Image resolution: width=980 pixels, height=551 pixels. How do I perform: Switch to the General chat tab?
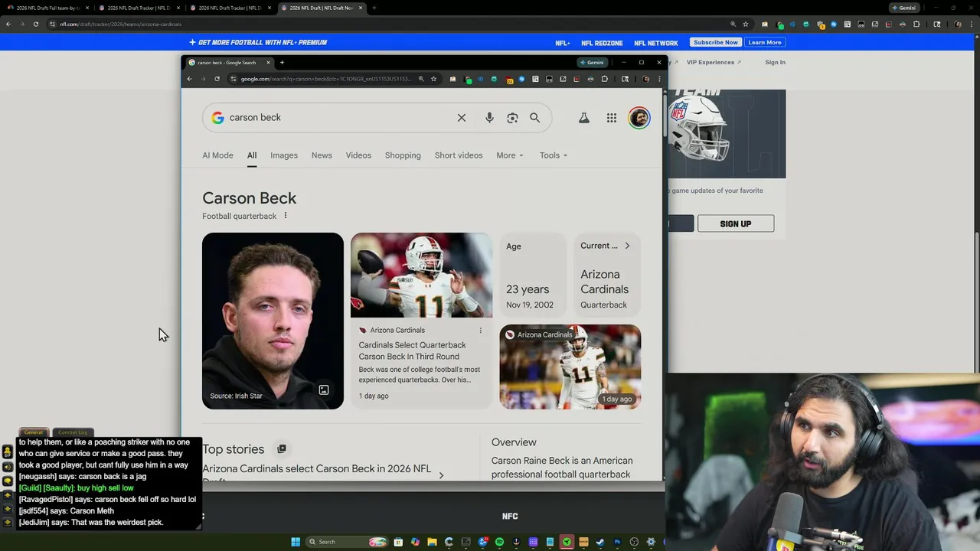(x=33, y=432)
